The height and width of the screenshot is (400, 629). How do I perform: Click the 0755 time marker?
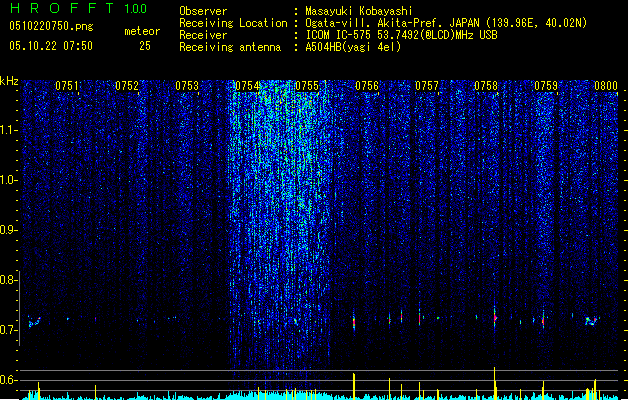[307, 86]
